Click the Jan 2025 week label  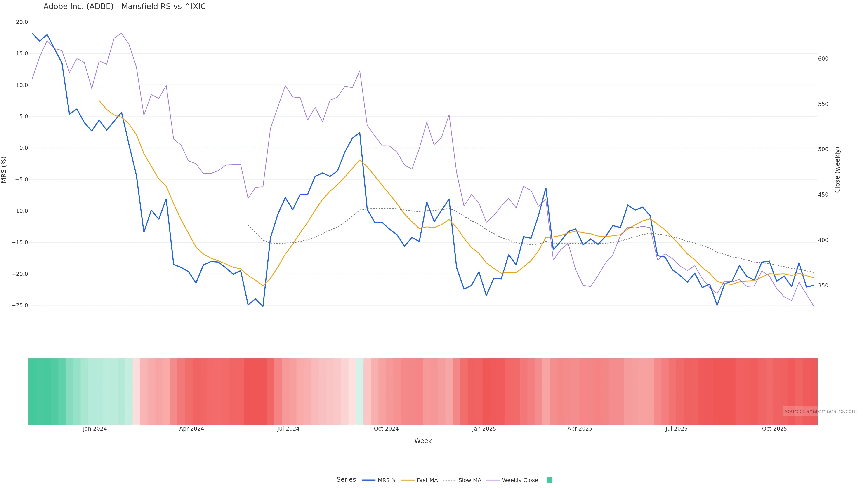pyautogui.click(x=484, y=429)
